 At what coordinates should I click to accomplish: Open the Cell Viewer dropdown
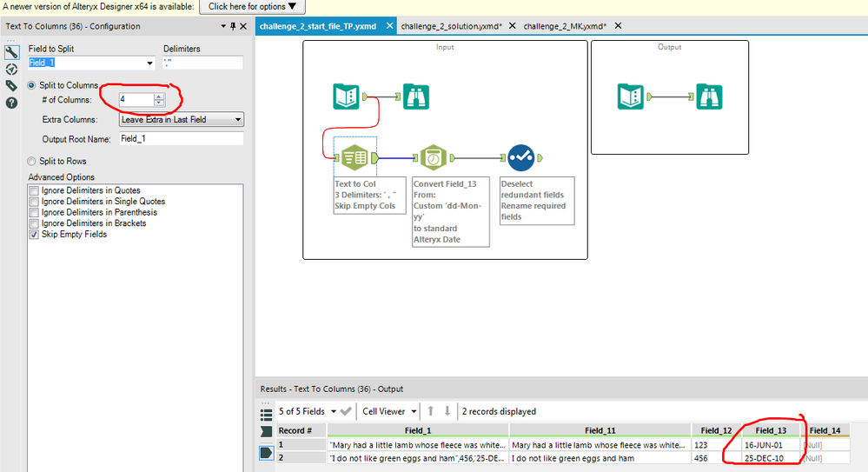point(414,411)
